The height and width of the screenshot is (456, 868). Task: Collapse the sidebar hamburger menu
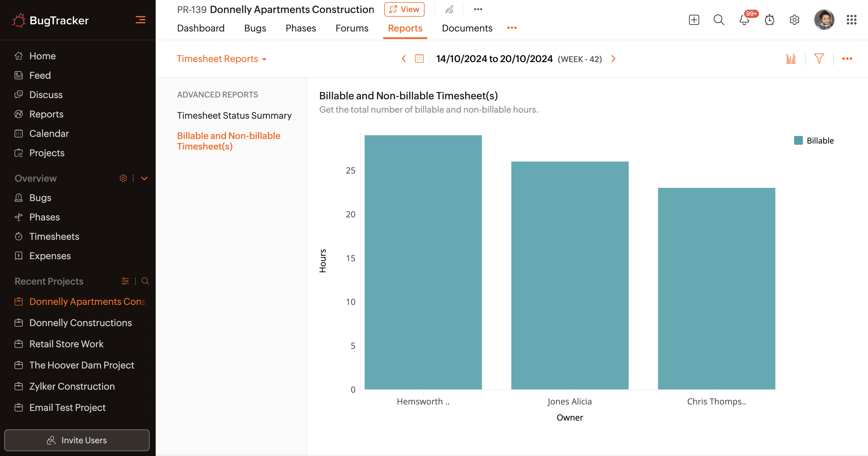tap(140, 20)
